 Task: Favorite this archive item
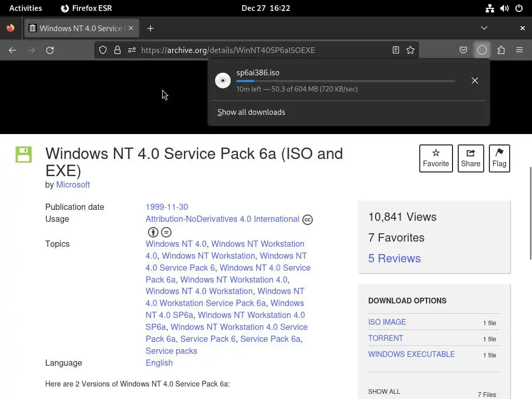[436, 158]
